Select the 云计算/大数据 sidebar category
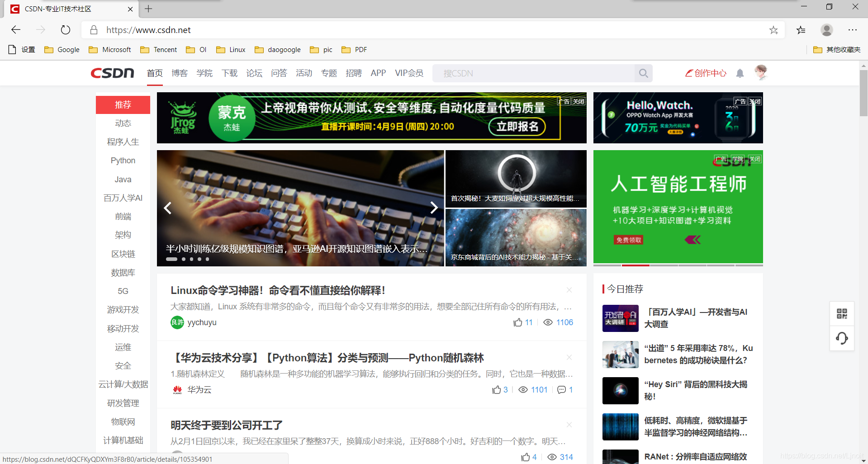 tap(123, 384)
